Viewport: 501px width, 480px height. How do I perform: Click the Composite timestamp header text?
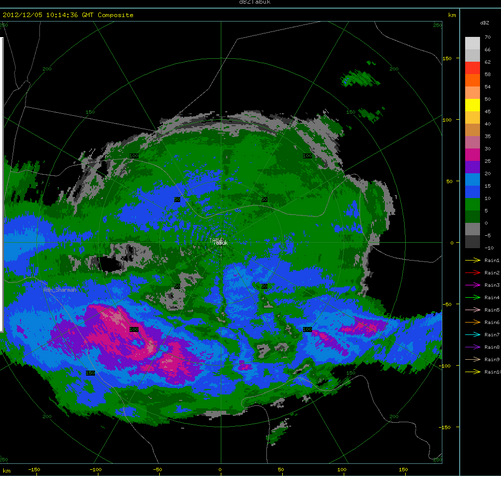[68, 15]
